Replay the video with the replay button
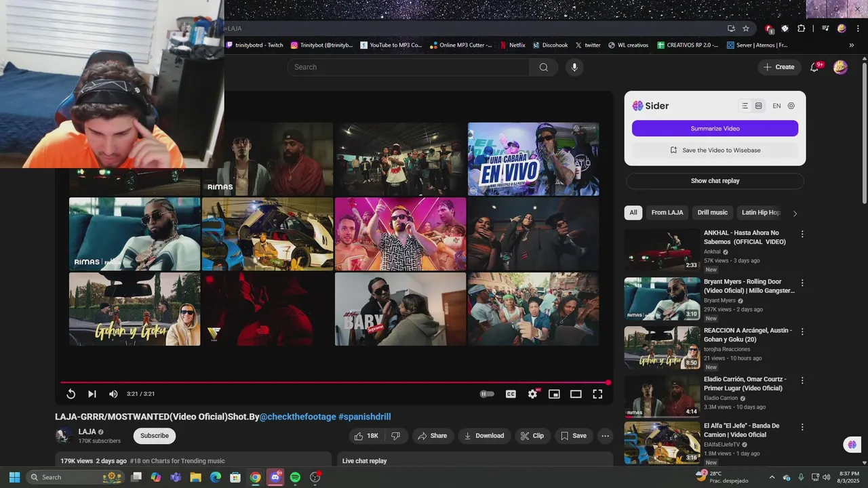Viewport: 868px width, 488px height. 71,394
